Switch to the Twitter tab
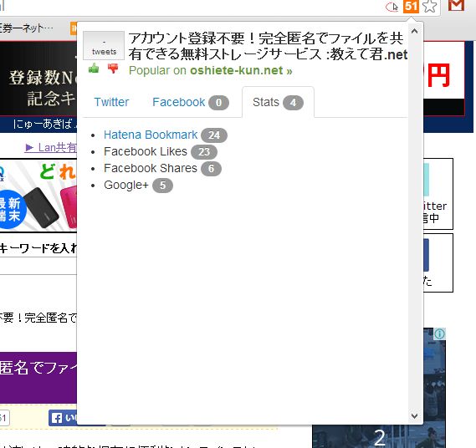 (x=111, y=102)
